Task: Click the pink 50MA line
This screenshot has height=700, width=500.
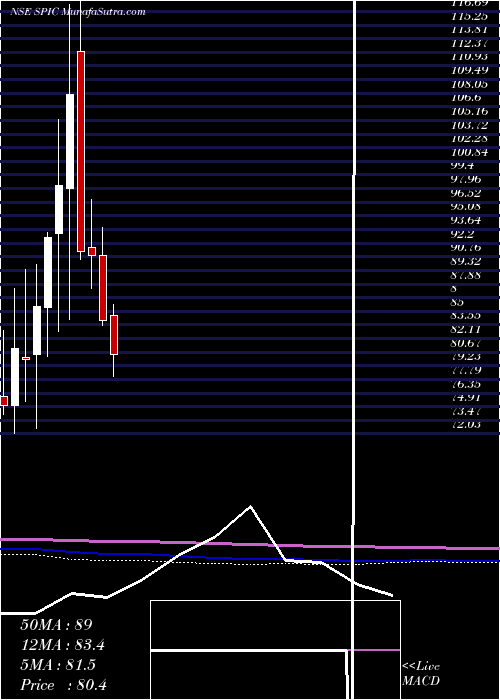Action: [250, 544]
